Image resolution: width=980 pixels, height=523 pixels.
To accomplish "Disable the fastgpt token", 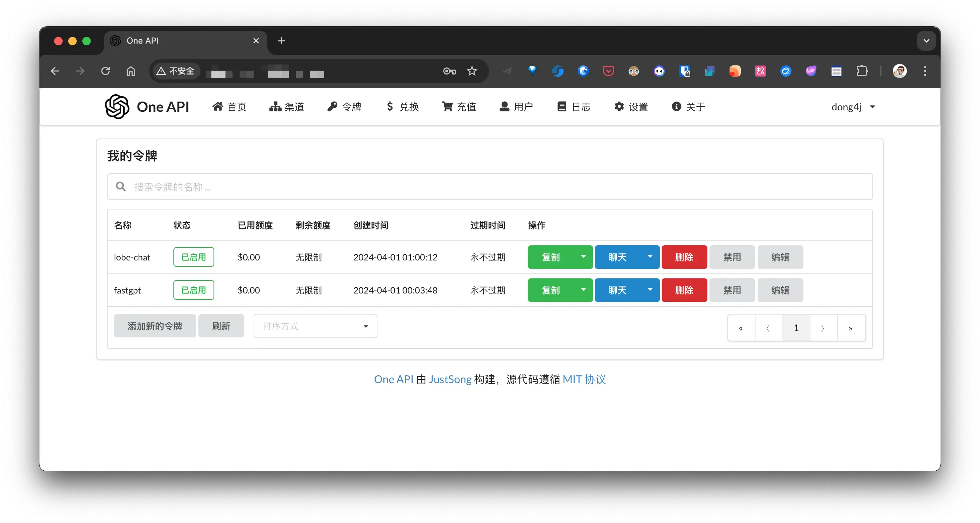I will point(732,290).
